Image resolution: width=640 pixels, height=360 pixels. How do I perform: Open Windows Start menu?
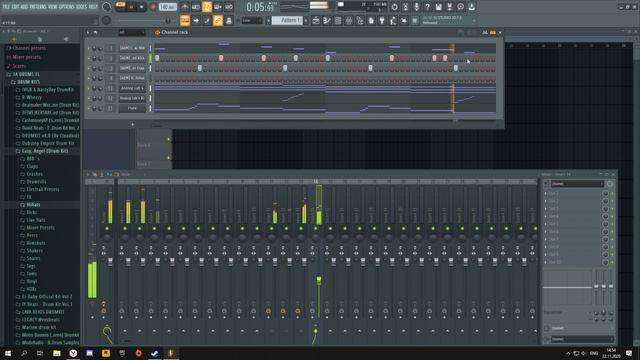point(8,353)
